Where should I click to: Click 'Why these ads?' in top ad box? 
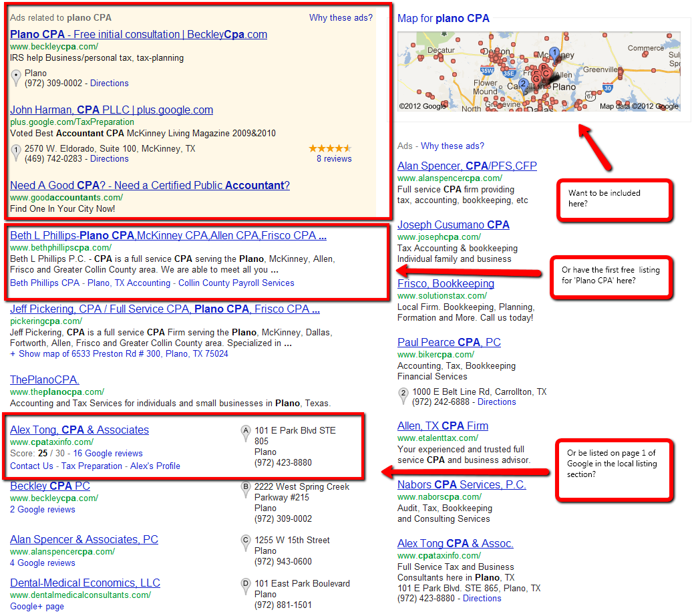(x=341, y=18)
